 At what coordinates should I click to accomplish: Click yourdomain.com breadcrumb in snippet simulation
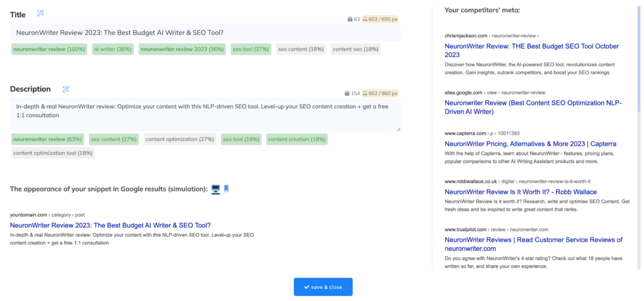tap(47, 215)
